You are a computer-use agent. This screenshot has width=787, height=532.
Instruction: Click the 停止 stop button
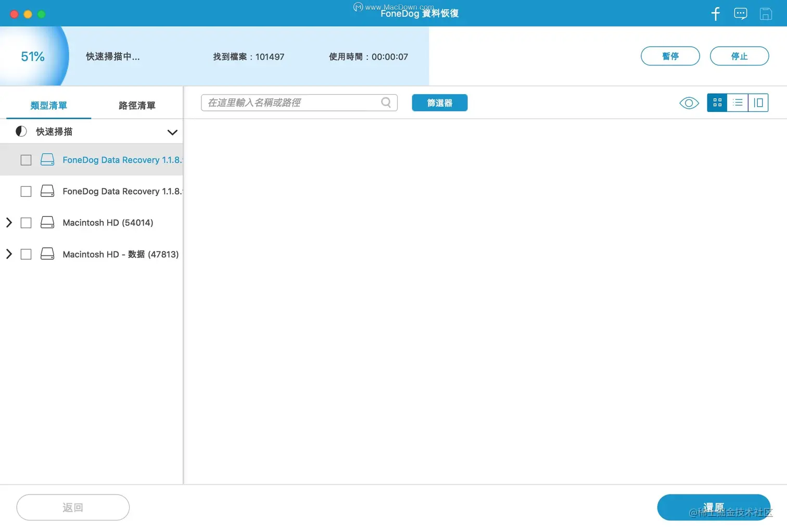click(x=739, y=56)
